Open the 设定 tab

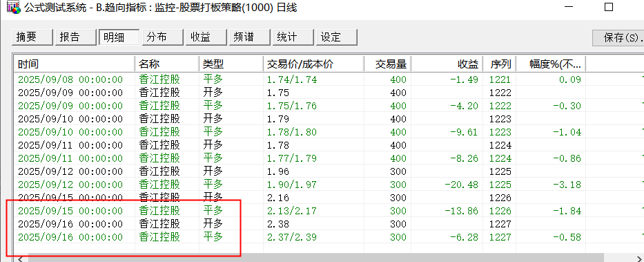pos(336,37)
